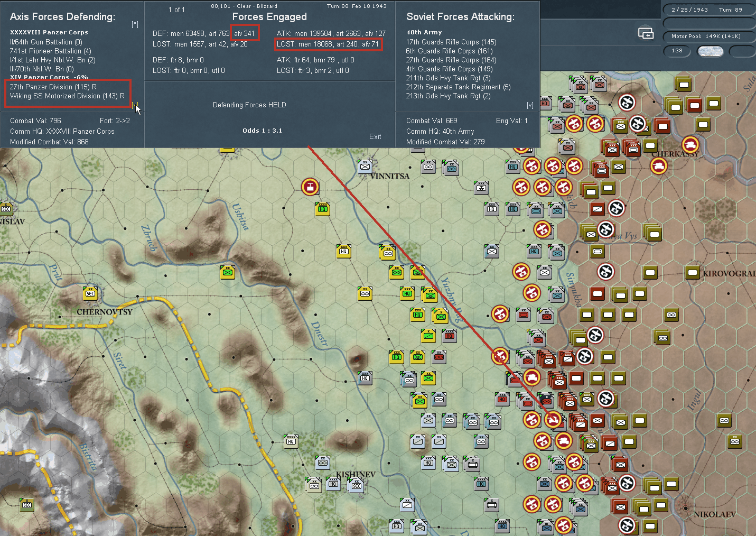Open the 6th Guards Rifle Corps entry
Viewport: 756px width, 536px height.
click(449, 51)
